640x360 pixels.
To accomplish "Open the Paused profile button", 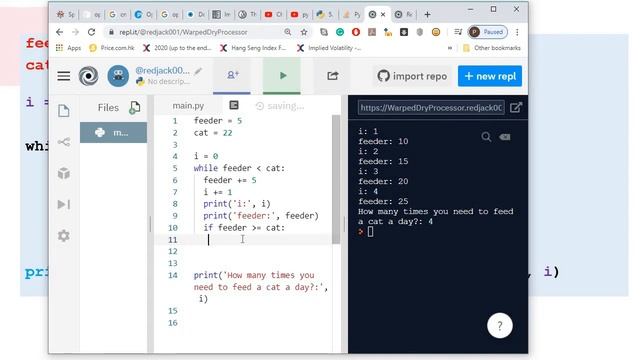I will [488, 32].
